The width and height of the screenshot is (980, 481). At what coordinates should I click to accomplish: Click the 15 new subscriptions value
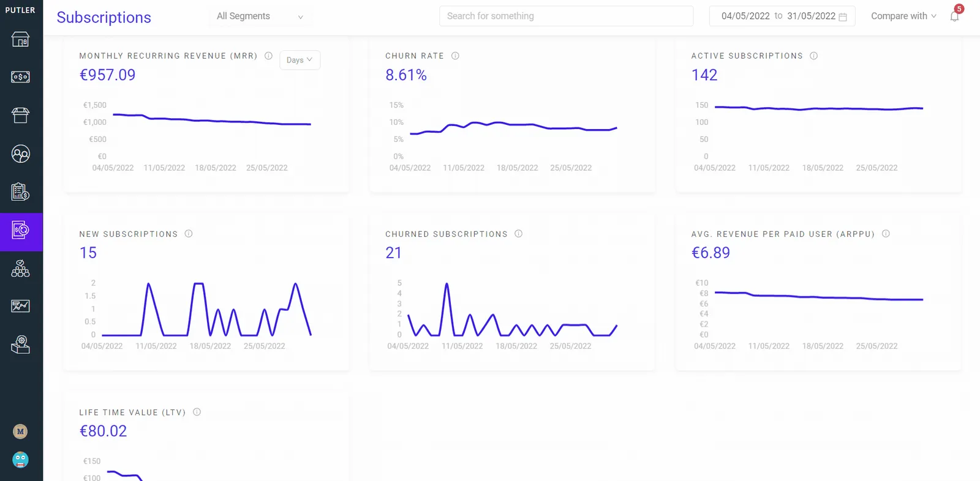pos(88,253)
